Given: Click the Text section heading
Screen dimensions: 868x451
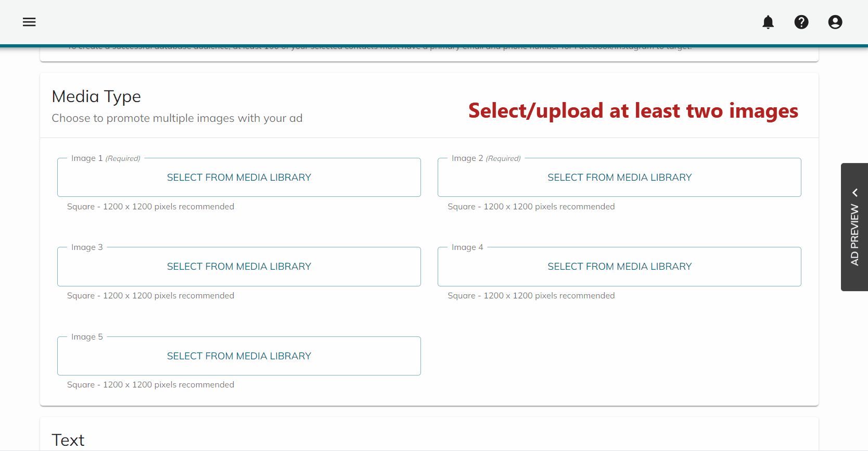Looking at the screenshot, I should coord(68,440).
